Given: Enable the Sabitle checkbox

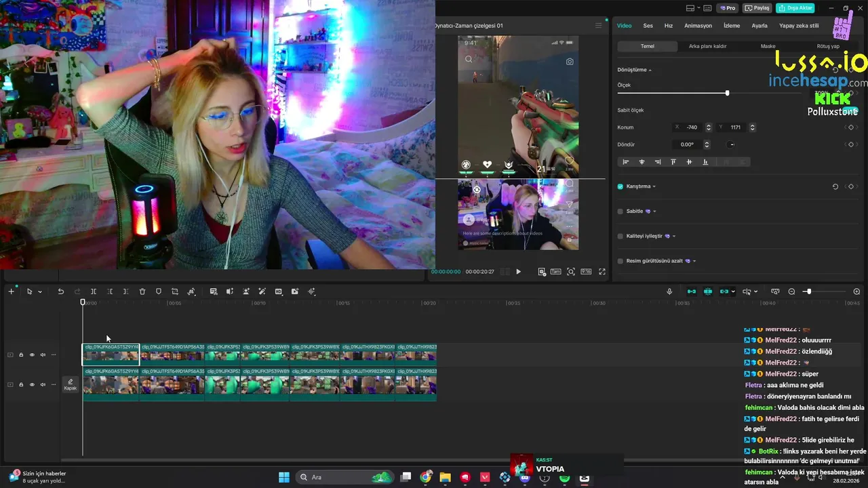Looking at the screenshot, I should [620, 211].
